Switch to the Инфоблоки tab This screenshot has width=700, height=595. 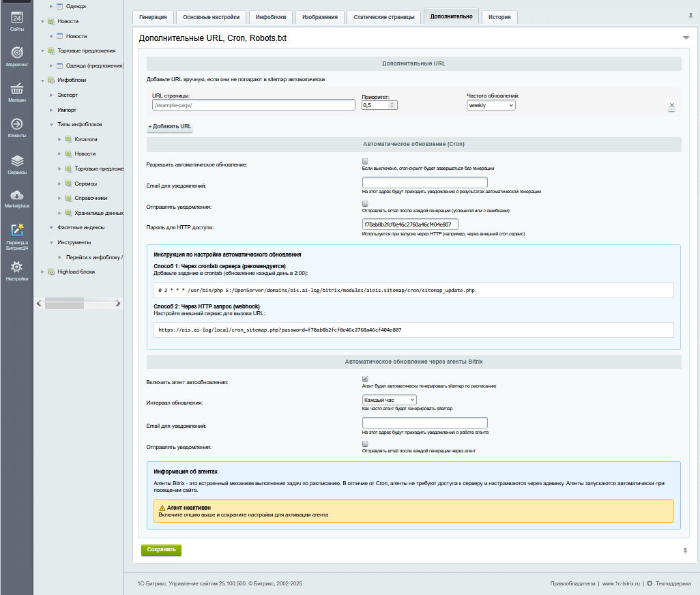271,17
